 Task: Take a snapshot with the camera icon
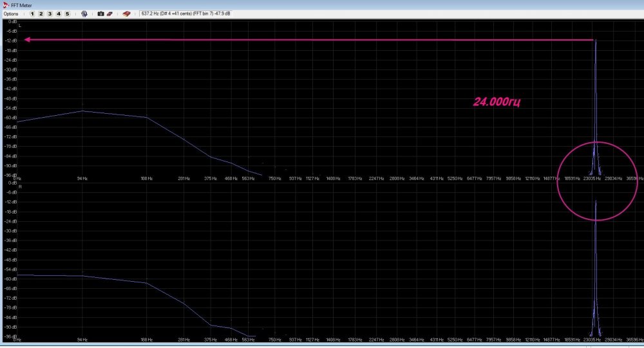click(x=100, y=14)
